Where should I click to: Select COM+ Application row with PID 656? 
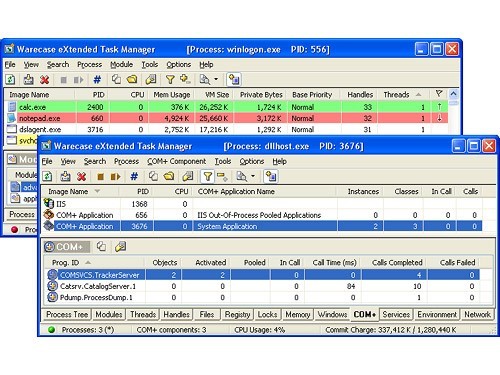click(x=262, y=215)
